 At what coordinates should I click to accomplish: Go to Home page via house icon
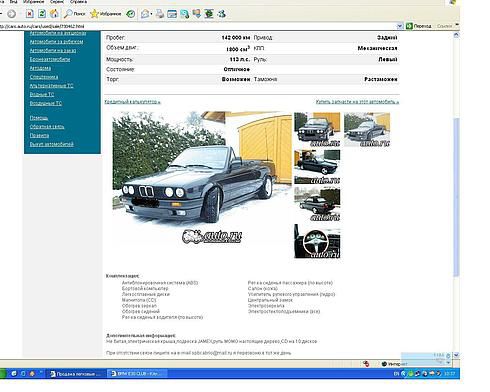click(54, 14)
